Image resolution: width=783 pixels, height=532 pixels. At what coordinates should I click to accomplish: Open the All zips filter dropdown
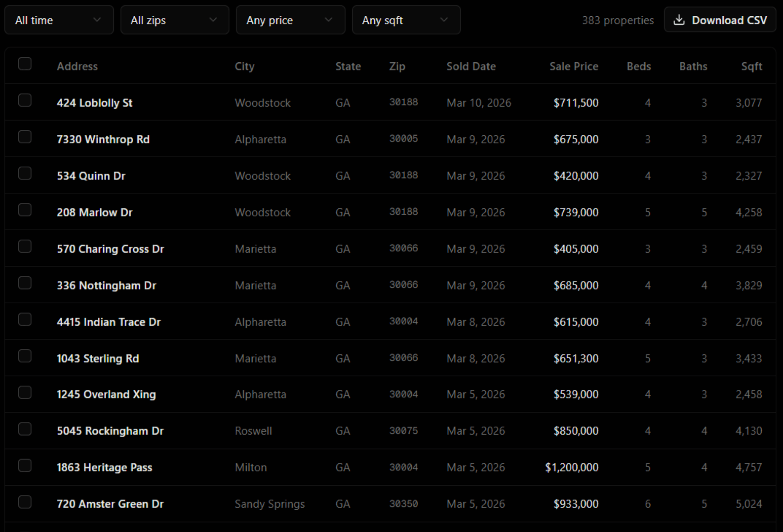175,20
